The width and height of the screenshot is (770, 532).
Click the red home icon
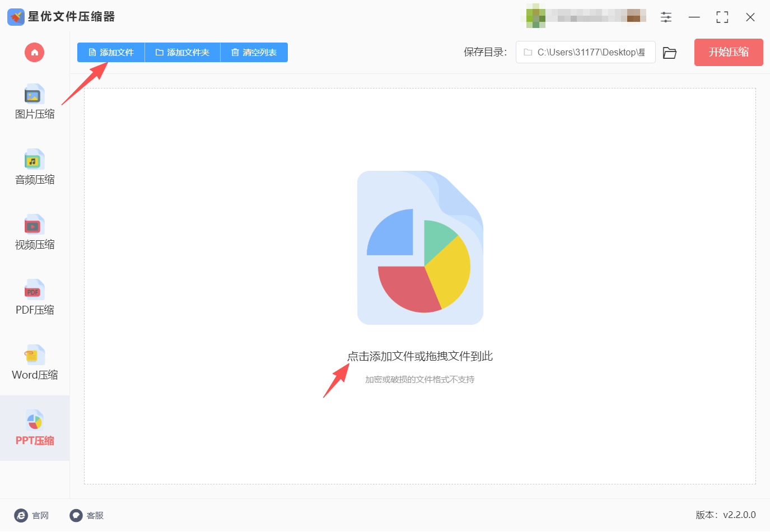click(x=34, y=53)
